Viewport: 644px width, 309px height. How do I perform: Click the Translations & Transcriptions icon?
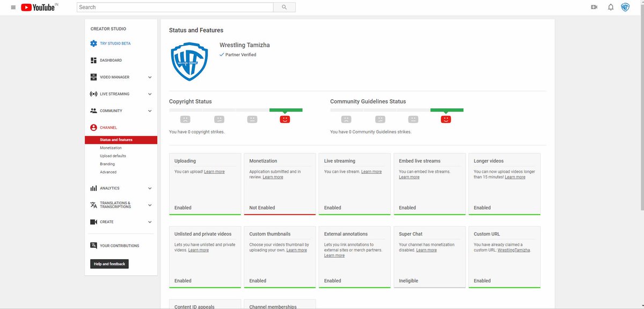click(x=94, y=205)
